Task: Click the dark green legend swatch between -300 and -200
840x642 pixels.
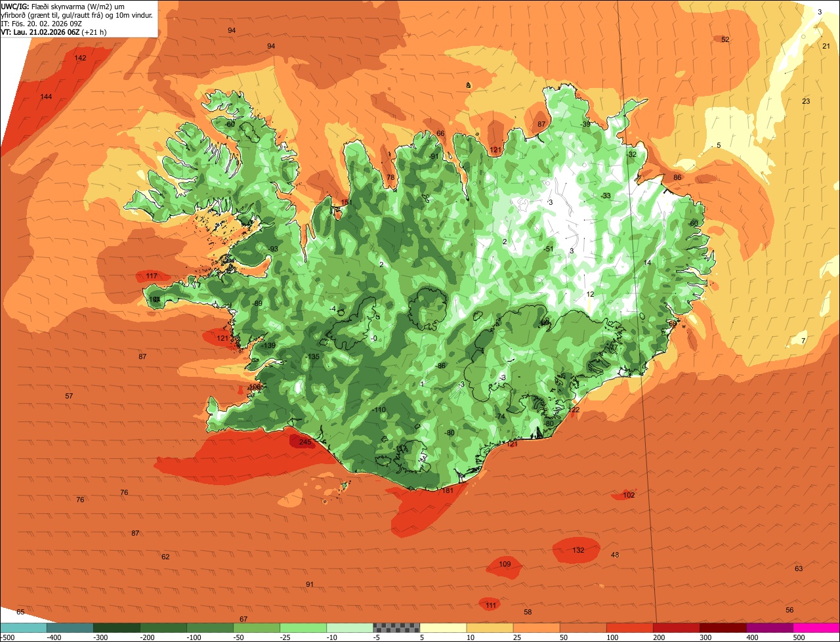Action: point(117,628)
